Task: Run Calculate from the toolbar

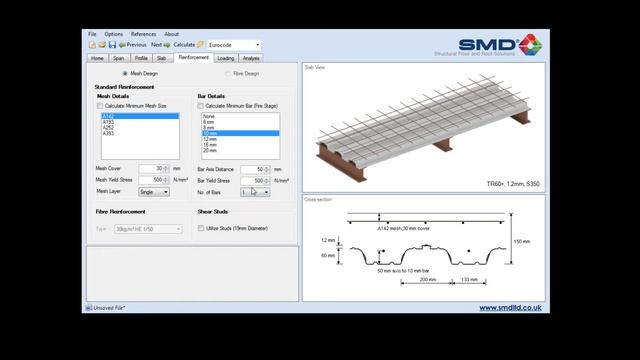Action: [189, 45]
